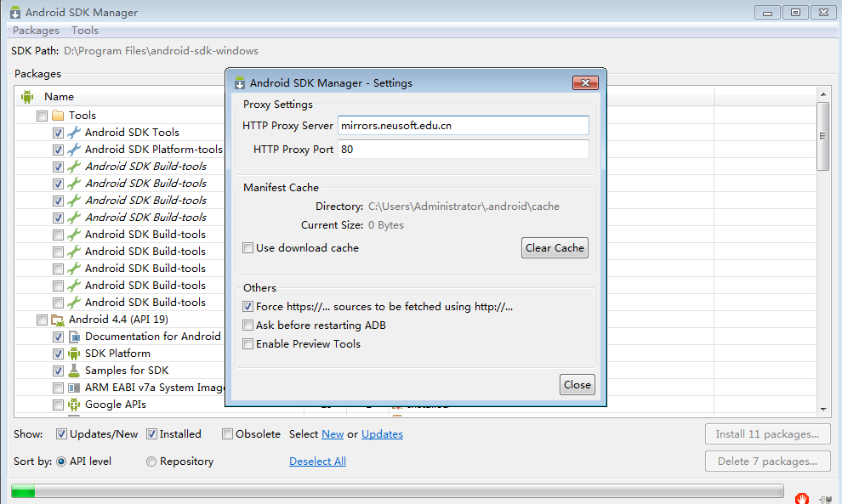Open the log window icon at bottom right
The height and width of the screenshot is (504, 842).
click(x=825, y=499)
